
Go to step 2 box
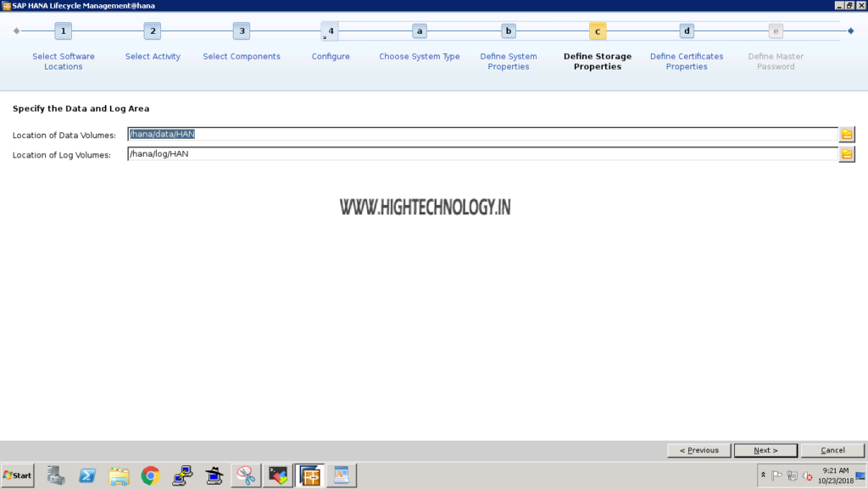(x=153, y=31)
